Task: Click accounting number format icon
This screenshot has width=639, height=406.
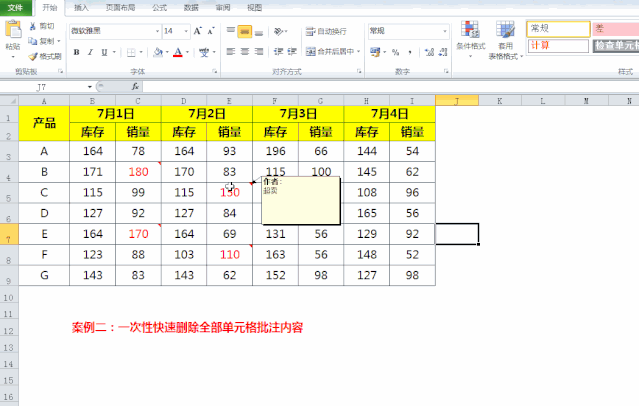Action: pyautogui.click(x=375, y=52)
